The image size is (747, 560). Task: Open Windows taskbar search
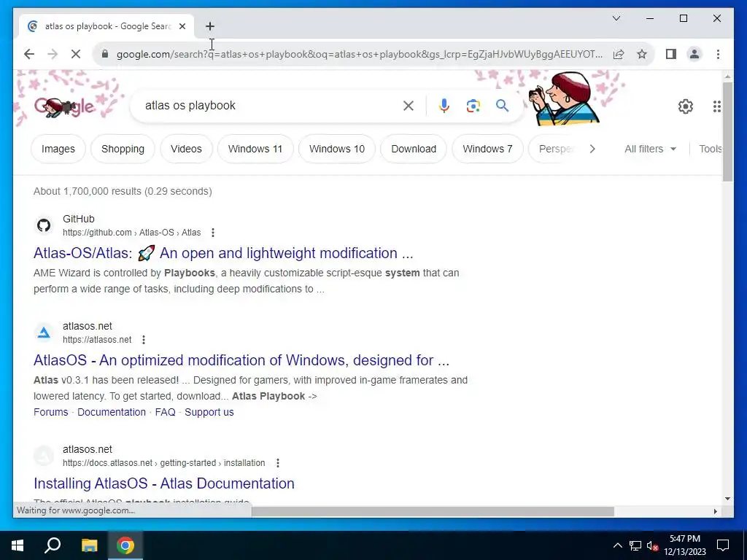click(x=53, y=545)
